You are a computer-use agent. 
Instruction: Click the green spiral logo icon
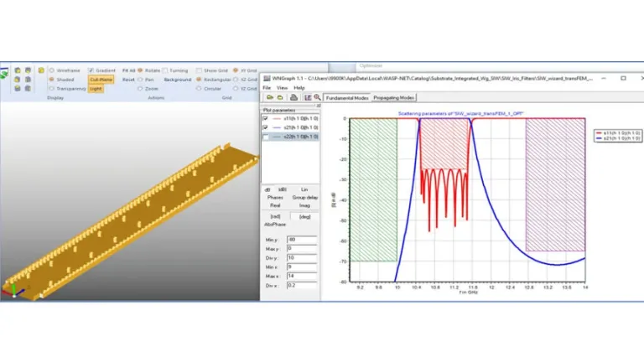4,74
